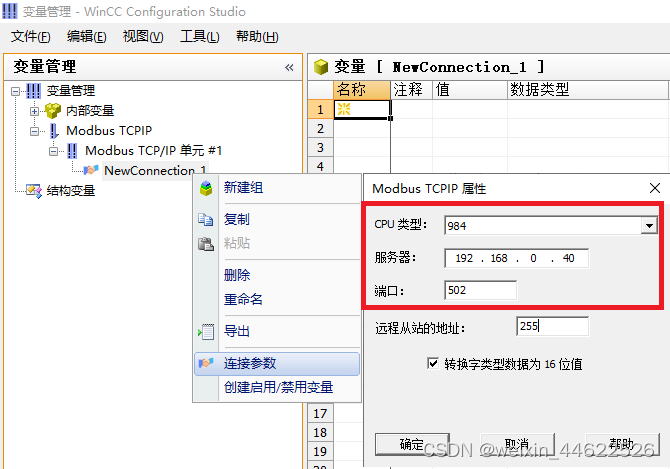
Task: Click the 新建组 icon in context menu
Action: [x=206, y=188]
